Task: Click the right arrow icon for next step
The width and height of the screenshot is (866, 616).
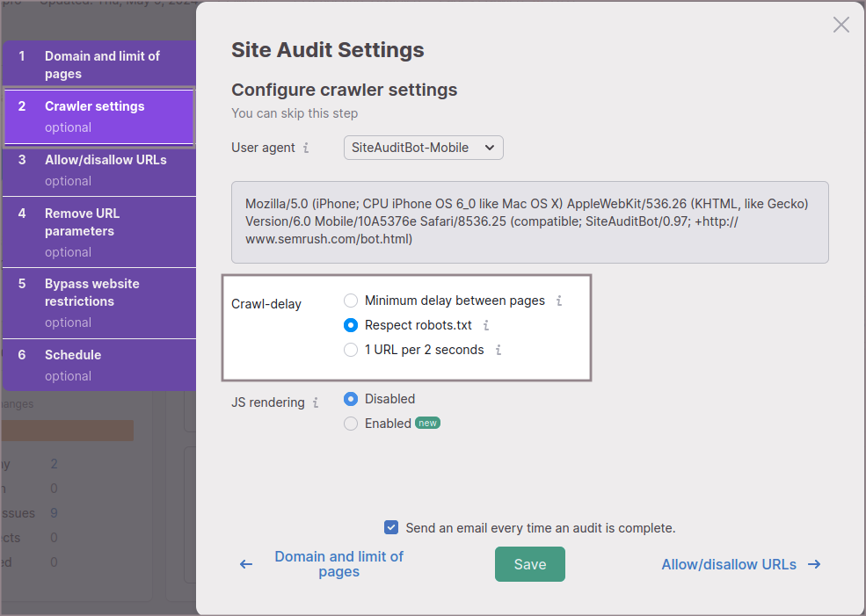Action: (814, 564)
